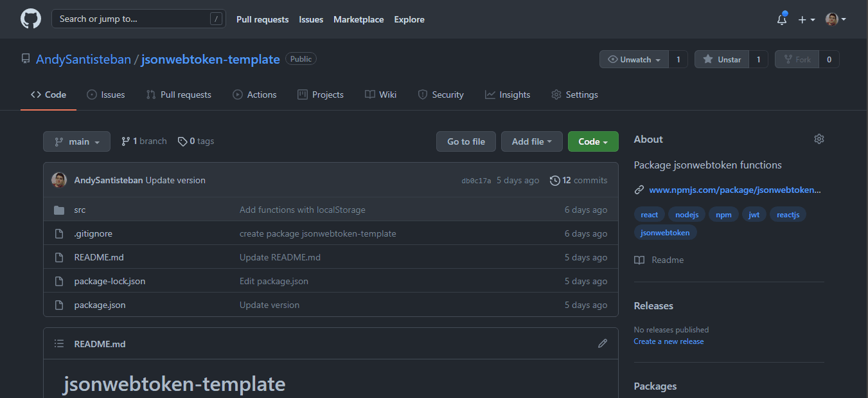Open the plus create-new menu
This screenshot has width=868, height=398.
point(806,19)
